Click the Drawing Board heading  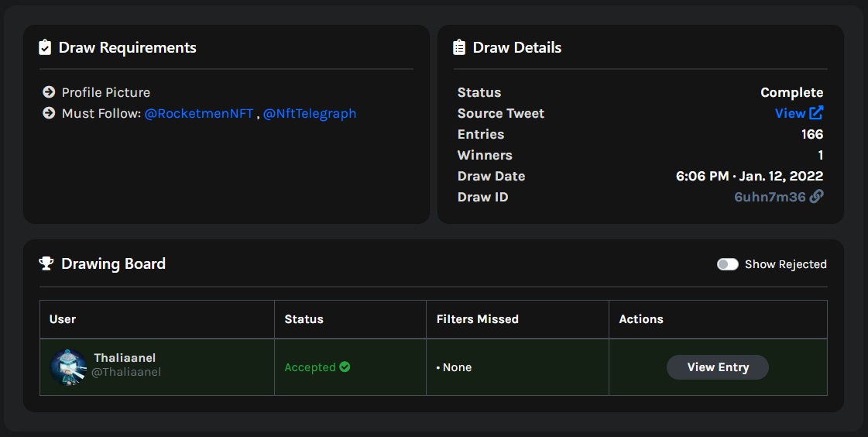coord(114,263)
